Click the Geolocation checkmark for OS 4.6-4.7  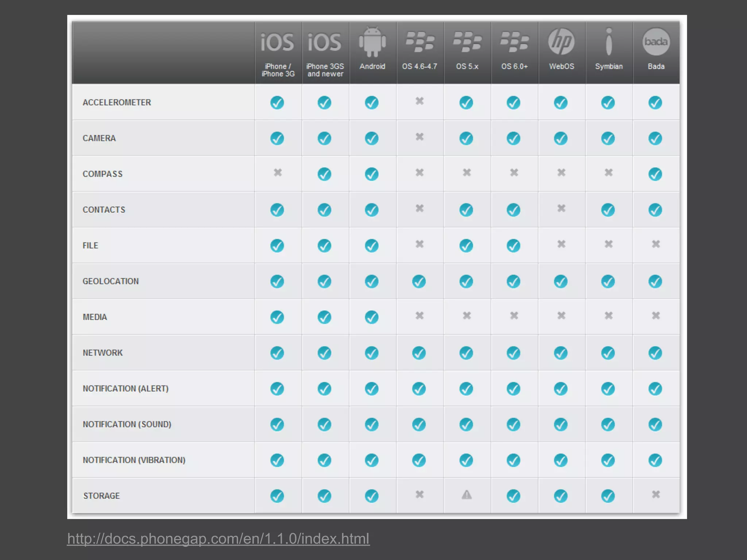(x=419, y=281)
